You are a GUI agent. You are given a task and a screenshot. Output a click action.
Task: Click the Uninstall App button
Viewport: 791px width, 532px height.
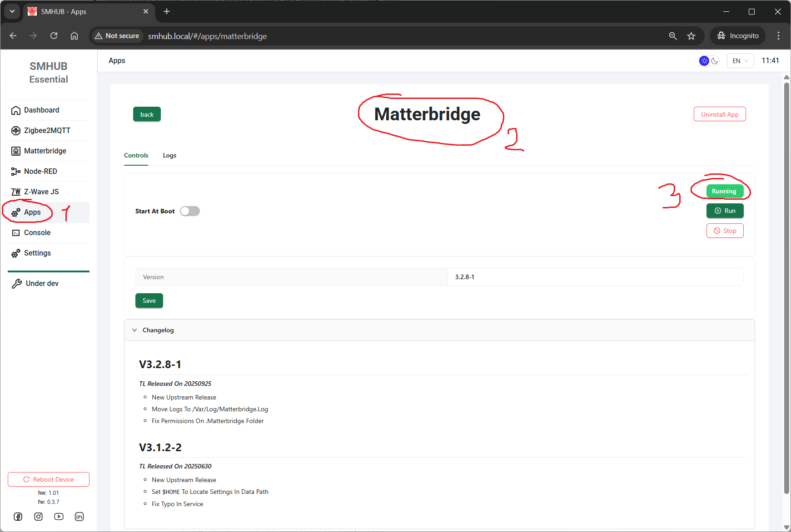click(719, 114)
